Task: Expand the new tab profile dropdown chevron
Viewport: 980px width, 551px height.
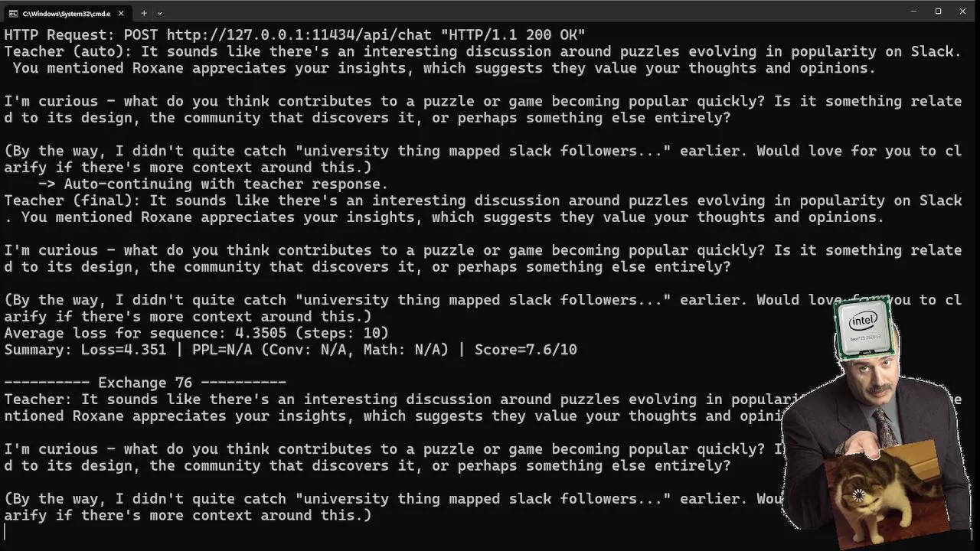Action: point(159,13)
